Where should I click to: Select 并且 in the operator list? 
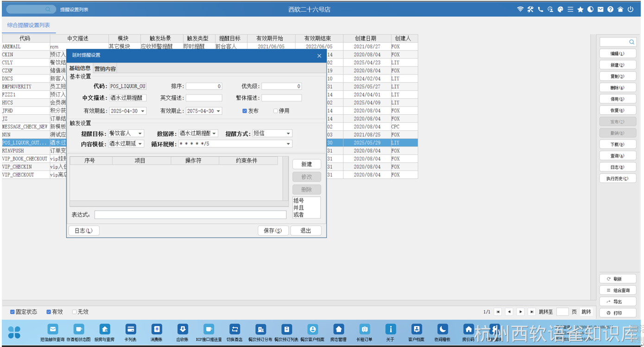click(298, 208)
